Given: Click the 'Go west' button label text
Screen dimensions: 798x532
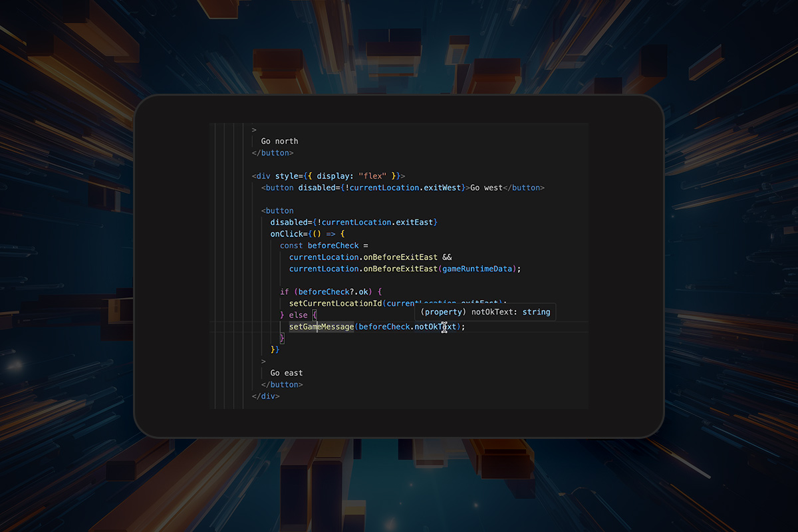Looking at the screenshot, I should click(486, 188).
